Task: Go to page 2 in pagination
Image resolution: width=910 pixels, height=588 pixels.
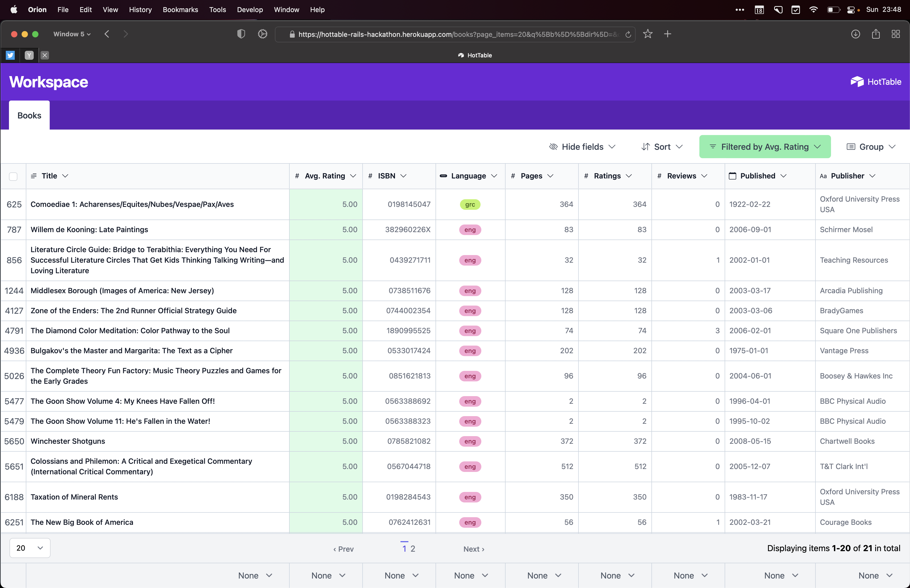Action: 412,549
